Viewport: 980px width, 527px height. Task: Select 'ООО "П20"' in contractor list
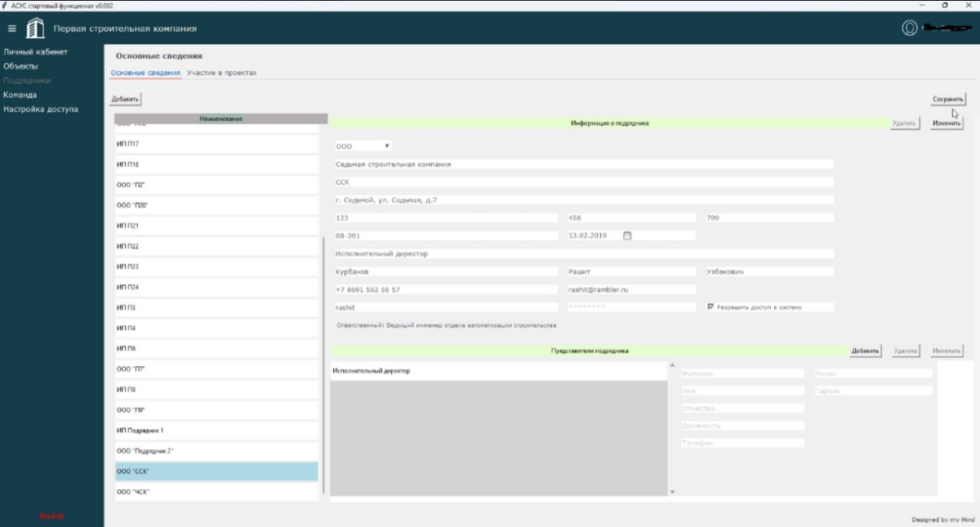216,205
